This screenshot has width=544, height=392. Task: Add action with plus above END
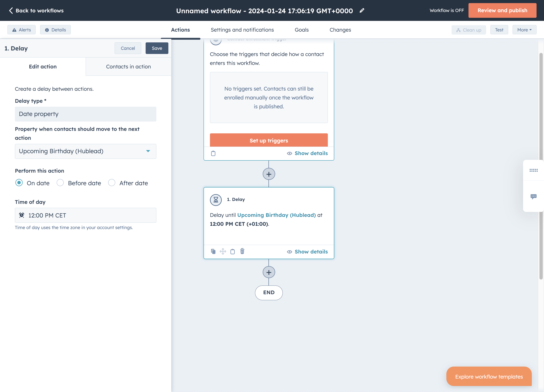269,272
